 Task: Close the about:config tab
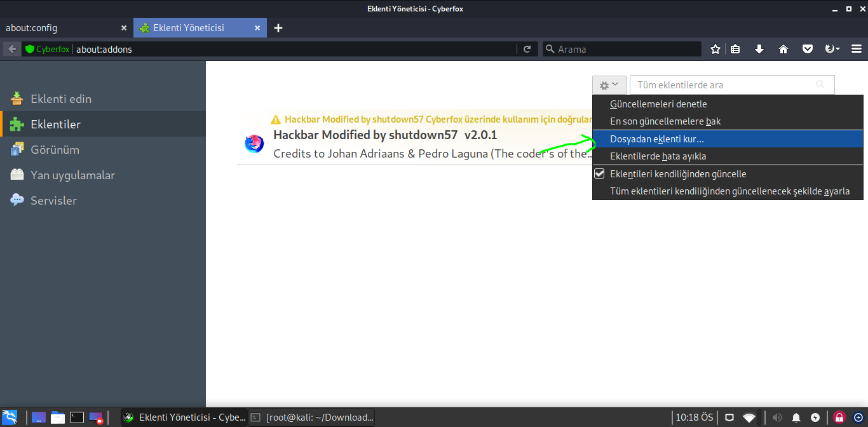point(124,28)
